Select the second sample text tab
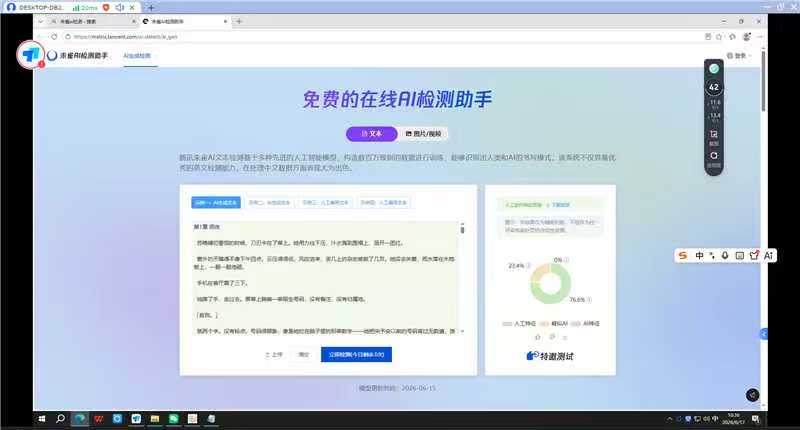800x430 pixels. (x=269, y=203)
